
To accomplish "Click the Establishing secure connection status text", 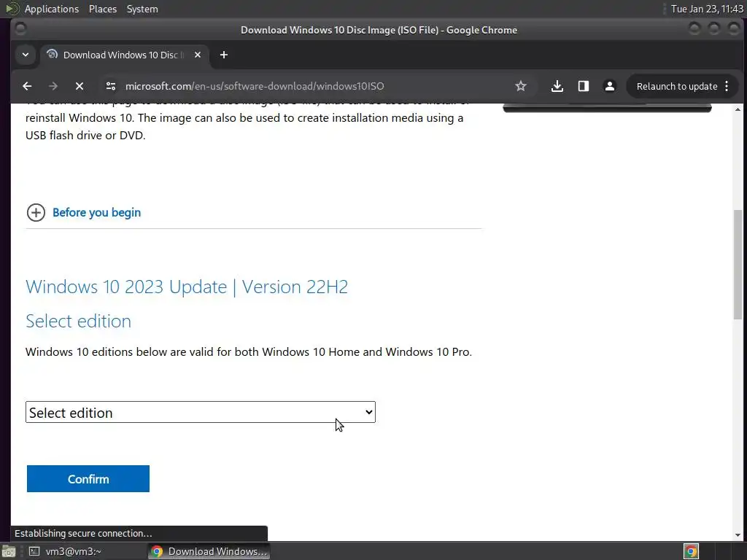I will 83,533.
